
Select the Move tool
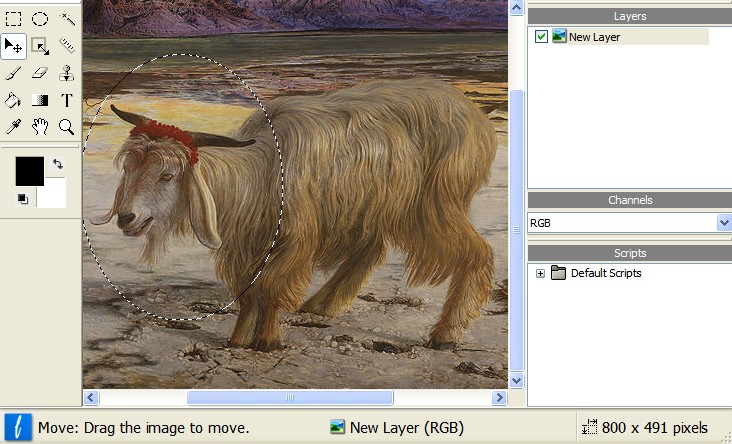pos(13,46)
